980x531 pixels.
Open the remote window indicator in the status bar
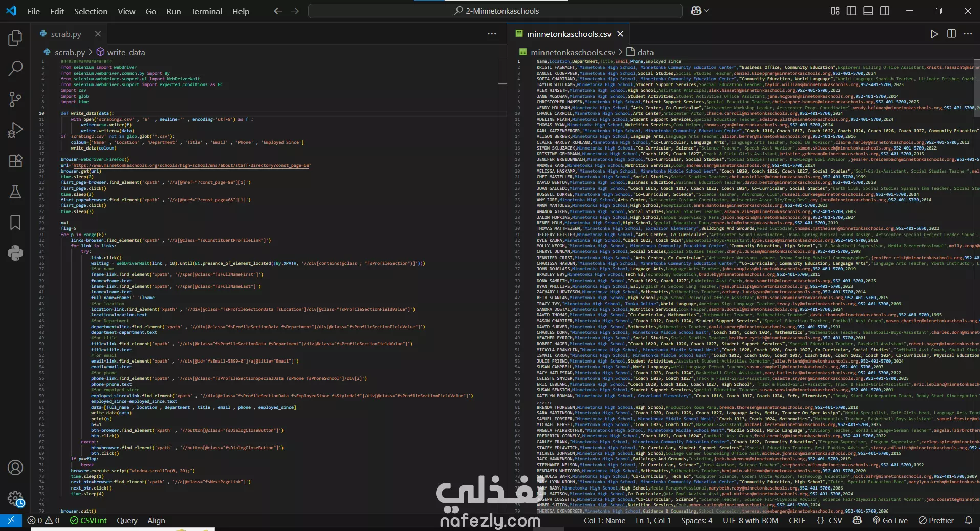(11, 520)
